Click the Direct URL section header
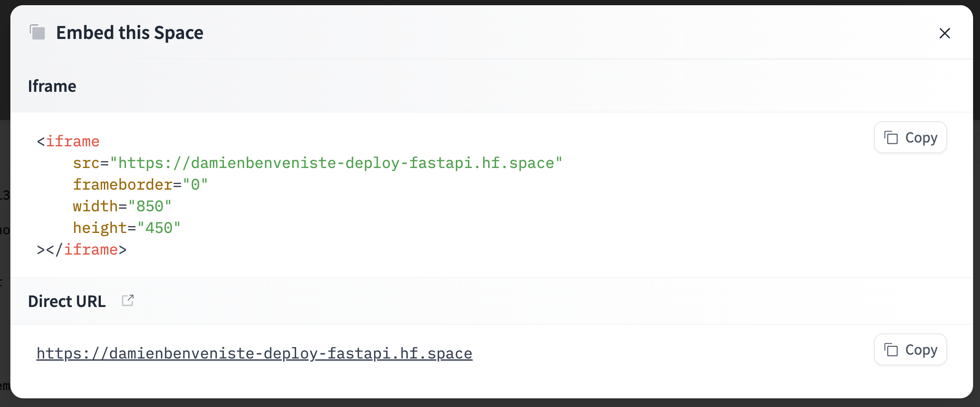Viewport: 980px width, 407px height. tap(67, 300)
